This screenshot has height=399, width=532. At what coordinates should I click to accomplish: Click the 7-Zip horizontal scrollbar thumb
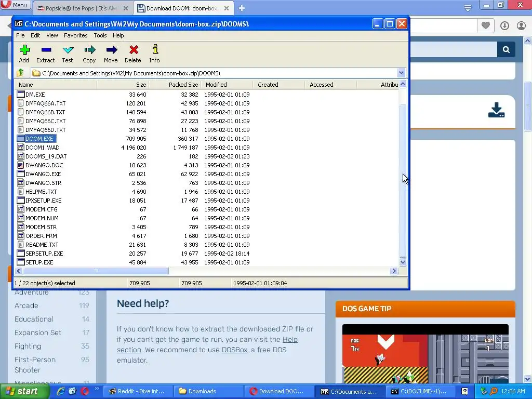coord(96,271)
